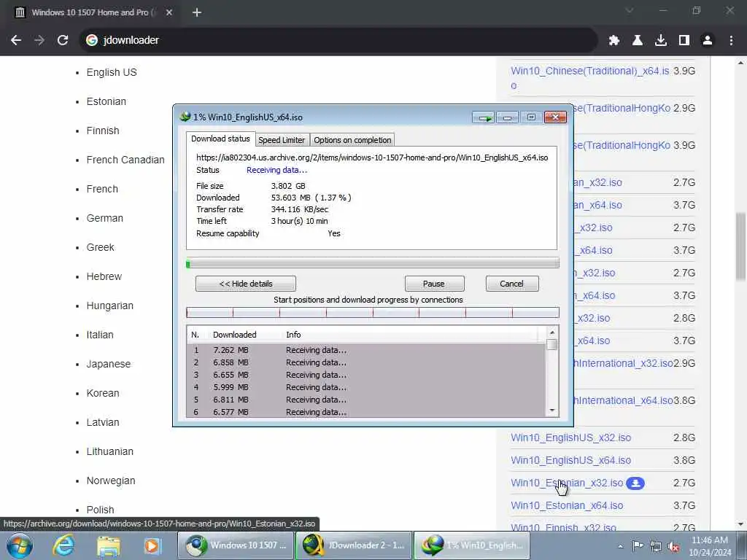
Task: Click the network tray icon
Action: 656,546
